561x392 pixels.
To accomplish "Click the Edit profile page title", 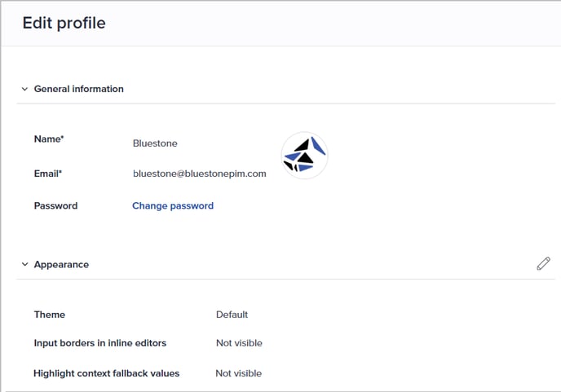I will [64, 23].
